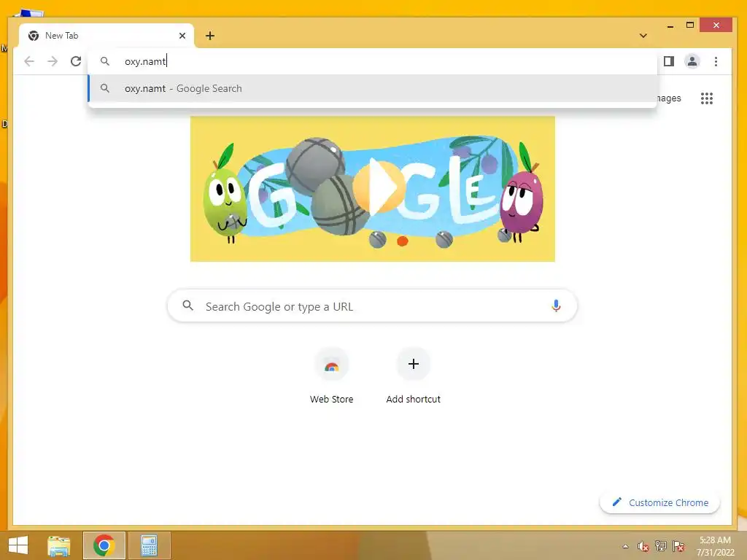747x560 pixels.
Task: Click the browser back arrow
Action: tap(29, 61)
